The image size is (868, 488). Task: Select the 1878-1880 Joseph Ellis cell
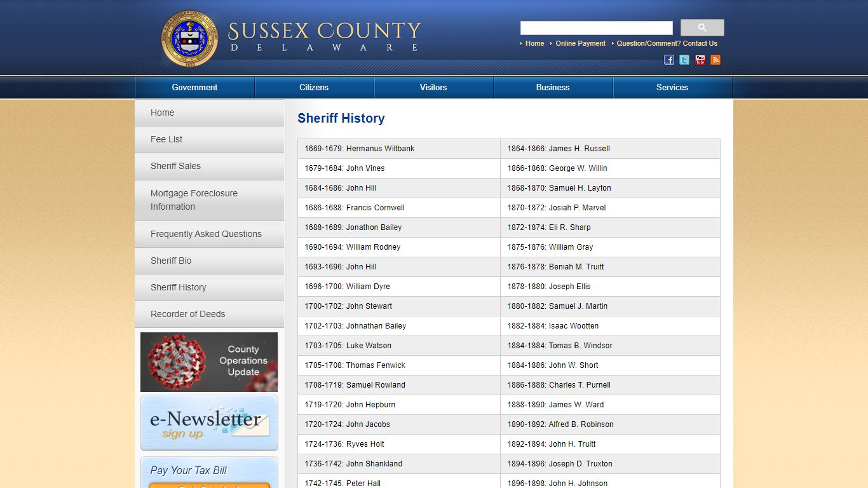point(611,287)
